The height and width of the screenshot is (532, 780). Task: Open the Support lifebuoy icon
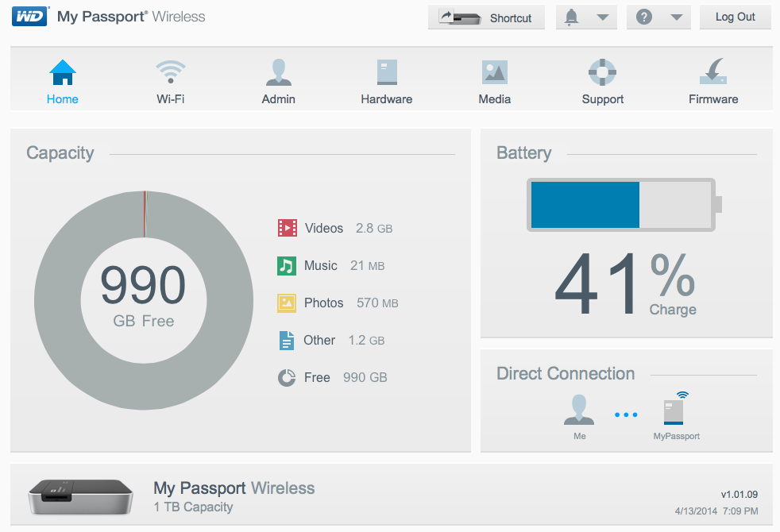[x=602, y=72]
